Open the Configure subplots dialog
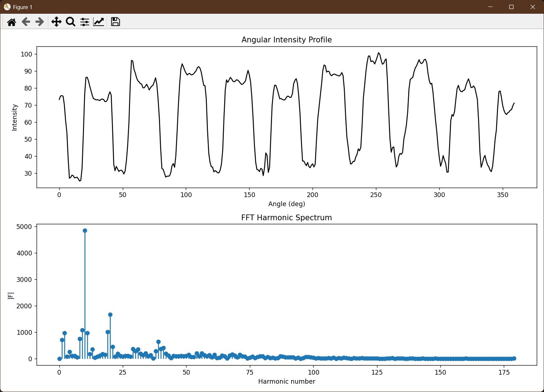The width and height of the screenshot is (544, 392). click(85, 22)
